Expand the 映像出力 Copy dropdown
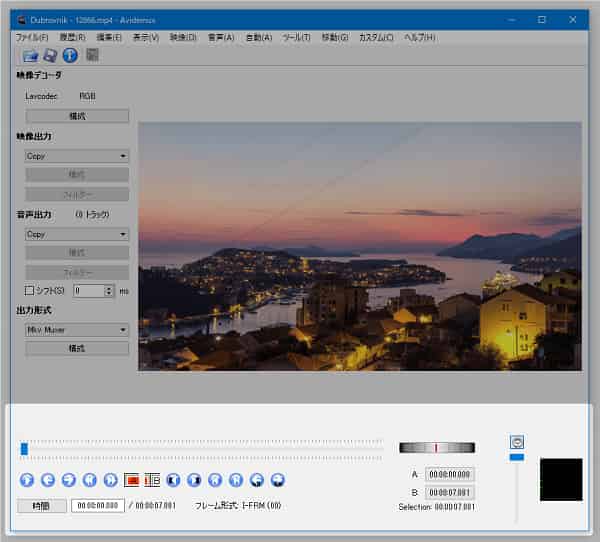This screenshot has height=542, width=600. pos(77,156)
